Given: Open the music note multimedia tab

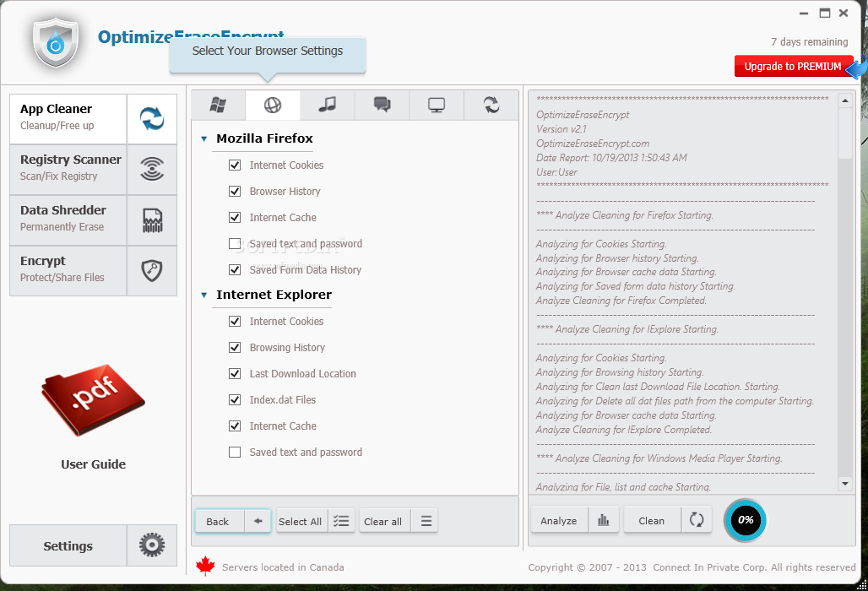Looking at the screenshot, I should tap(327, 104).
